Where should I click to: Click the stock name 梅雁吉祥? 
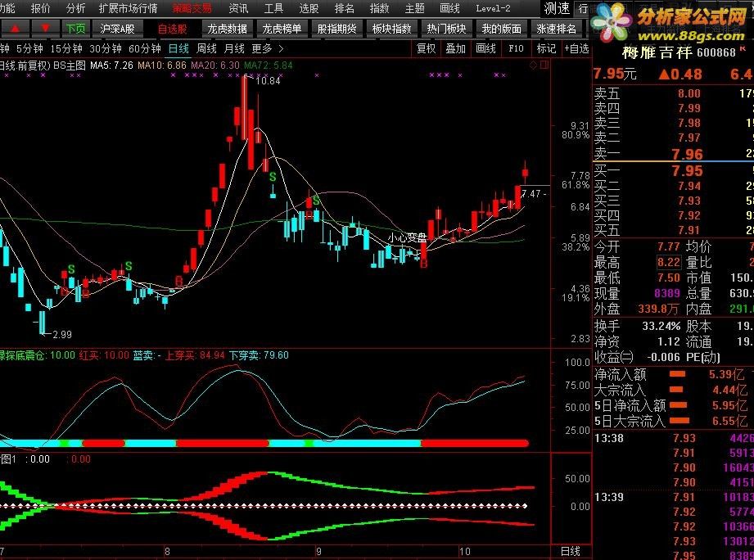(x=657, y=52)
